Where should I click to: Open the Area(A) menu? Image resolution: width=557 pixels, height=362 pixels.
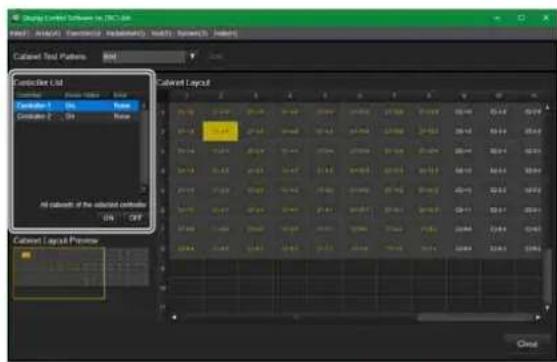pos(48,34)
